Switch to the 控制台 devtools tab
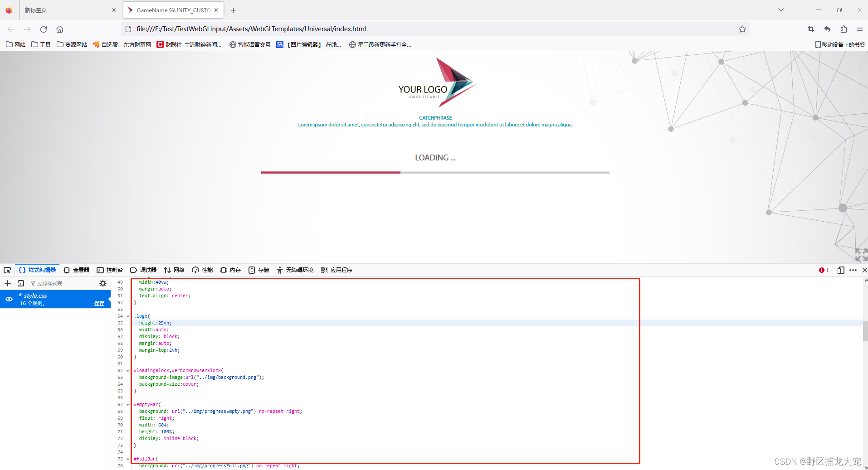The height and width of the screenshot is (470, 868). pos(110,270)
